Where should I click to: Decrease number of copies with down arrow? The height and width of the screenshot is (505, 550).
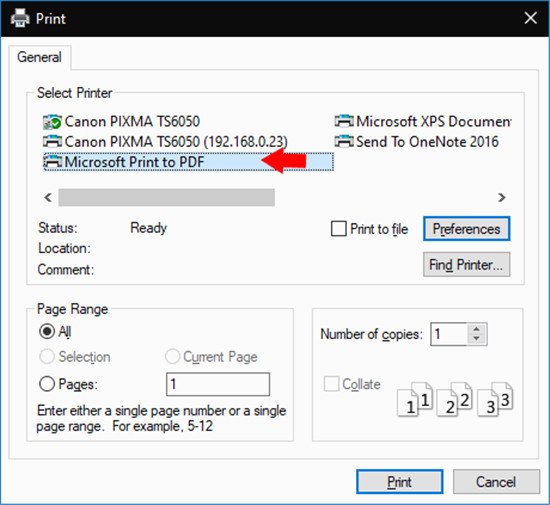[x=476, y=338]
